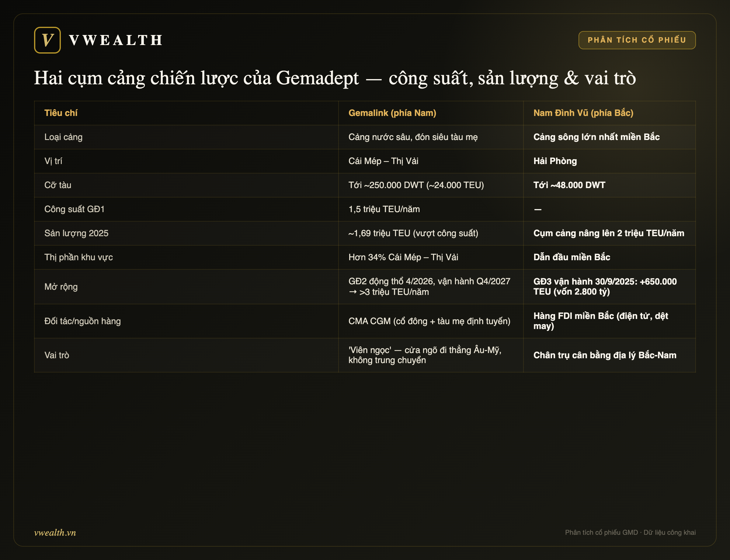The height and width of the screenshot is (560, 730).
Task: Click the Tới ~48.000 DWT cell
Action: (569, 185)
